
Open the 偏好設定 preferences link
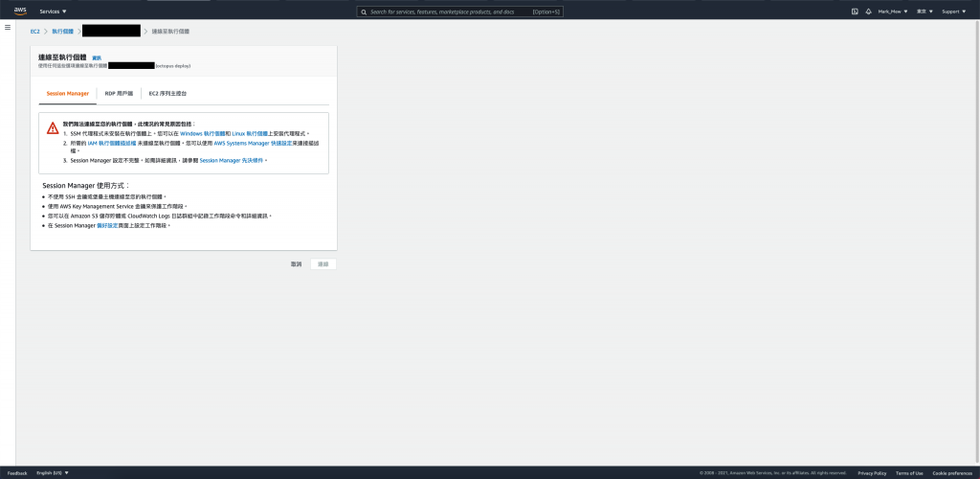click(x=107, y=225)
